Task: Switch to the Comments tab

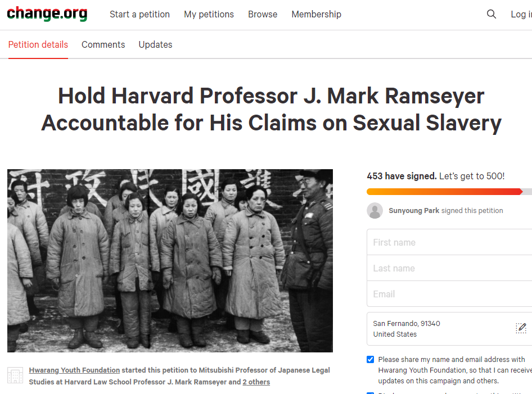Action: (103, 44)
